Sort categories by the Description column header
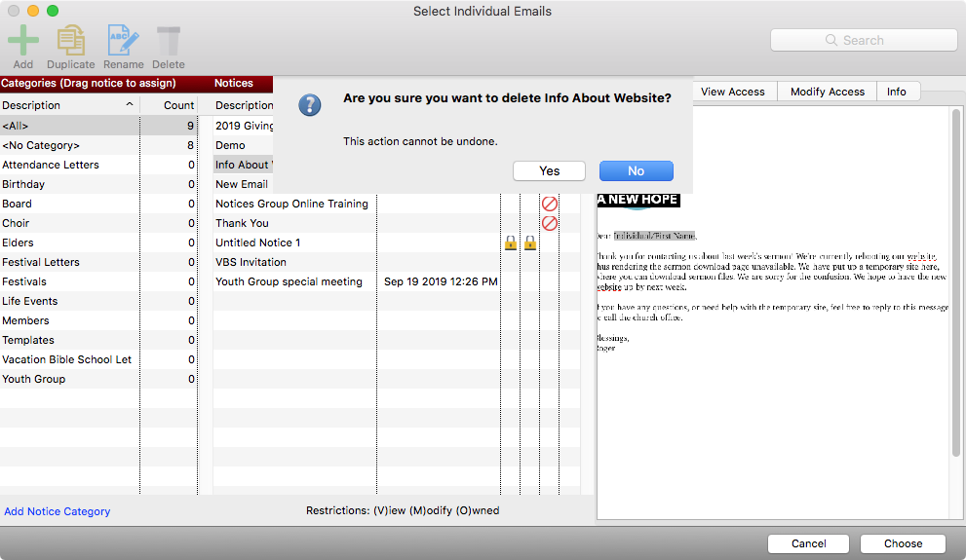The width and height of the screenshot is (966, 560). pyautogui.click(x=68, y=105)
